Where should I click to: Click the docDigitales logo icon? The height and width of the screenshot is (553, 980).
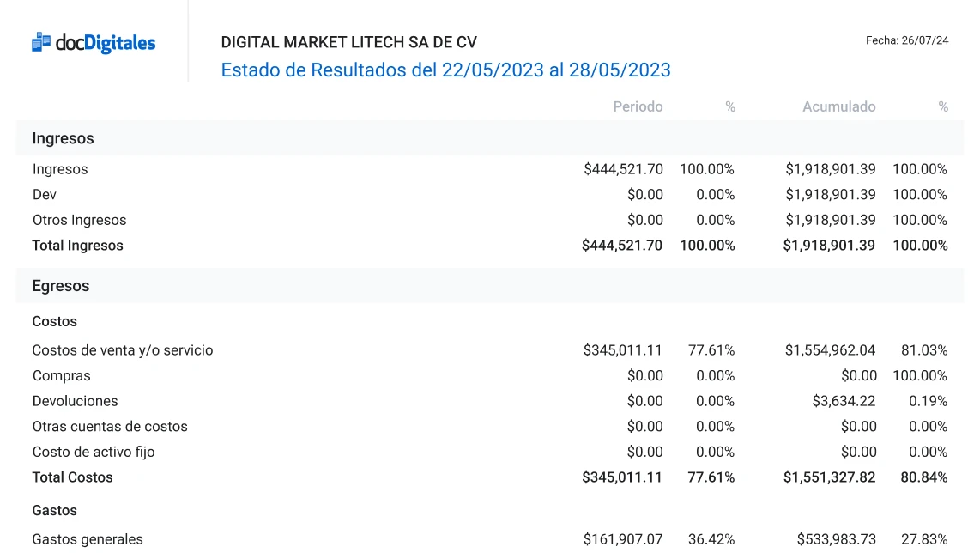41,42
